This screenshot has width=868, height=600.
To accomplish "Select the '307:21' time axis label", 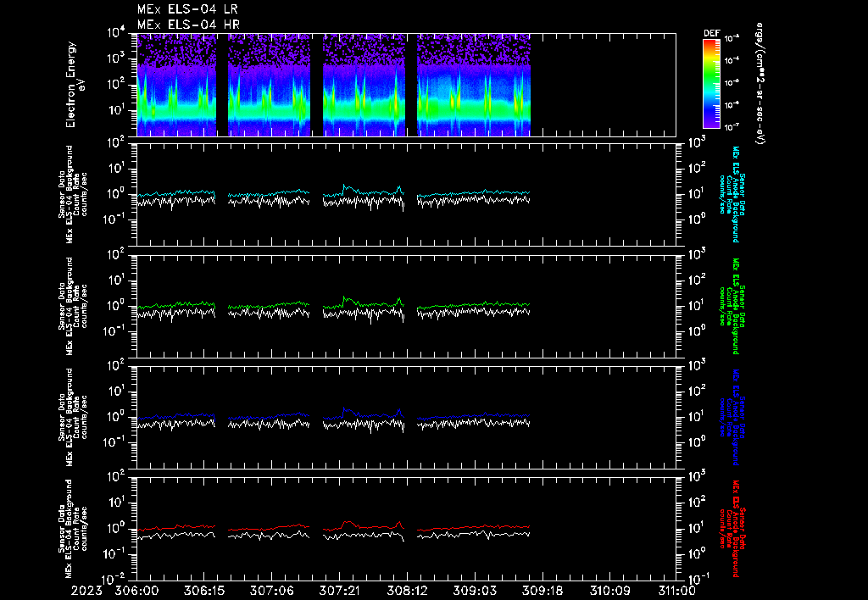I will click(x=339, y=591).
